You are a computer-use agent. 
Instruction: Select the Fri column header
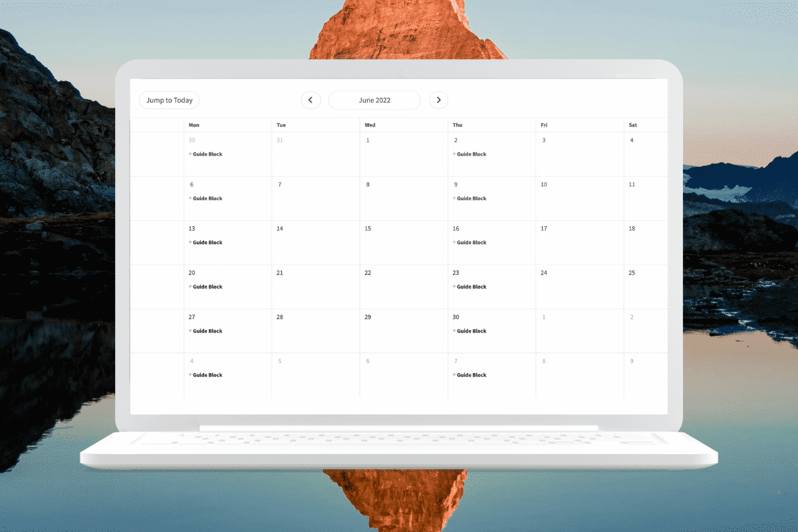tap(545, 125)
